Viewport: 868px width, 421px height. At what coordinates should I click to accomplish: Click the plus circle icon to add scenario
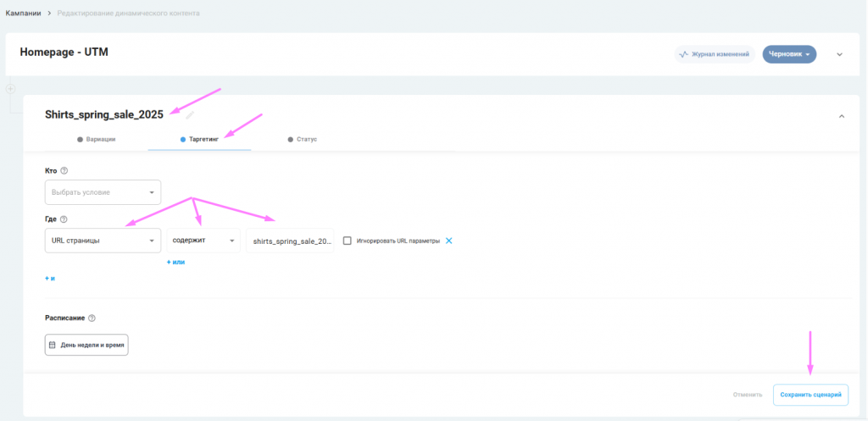click(10, 89)
